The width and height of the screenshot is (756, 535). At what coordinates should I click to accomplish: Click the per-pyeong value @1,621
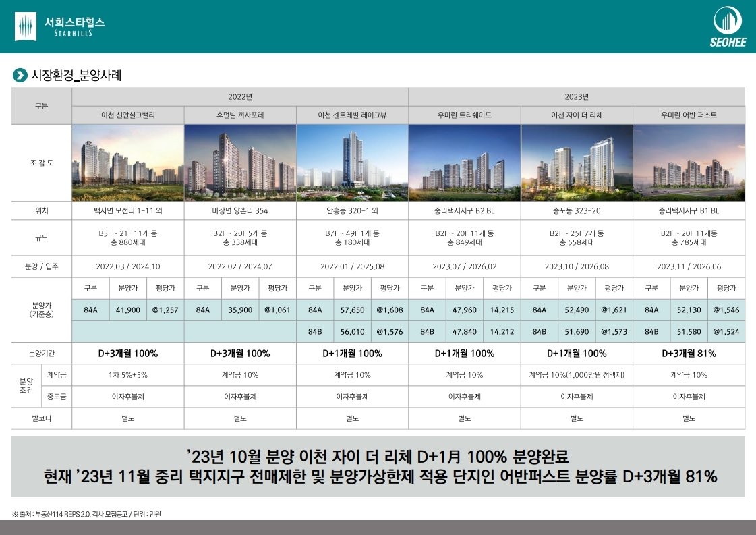pos(614,310)
